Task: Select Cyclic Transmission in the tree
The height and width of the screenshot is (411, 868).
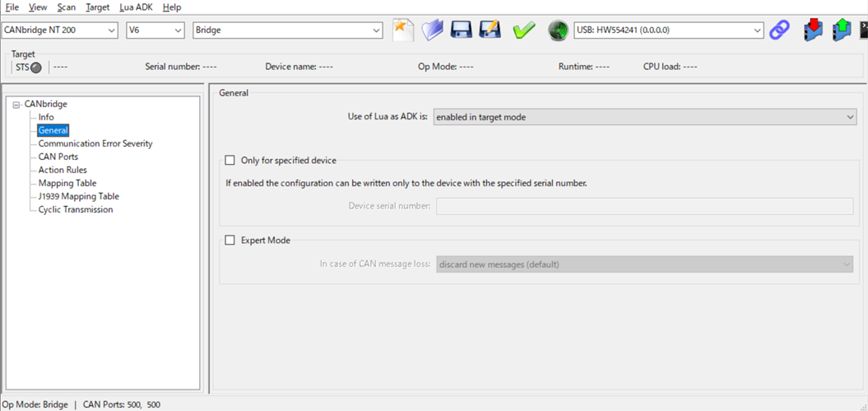Action: pyautogui.click(x=76, y=209)
